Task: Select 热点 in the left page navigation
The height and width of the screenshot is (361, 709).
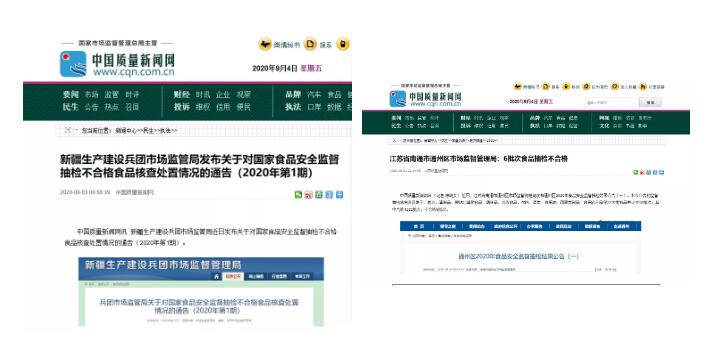Action: click(x=112, y=107)
